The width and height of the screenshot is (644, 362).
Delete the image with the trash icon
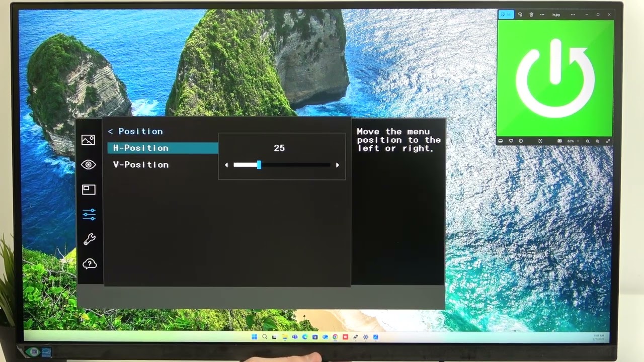click(x=531, y=15)
